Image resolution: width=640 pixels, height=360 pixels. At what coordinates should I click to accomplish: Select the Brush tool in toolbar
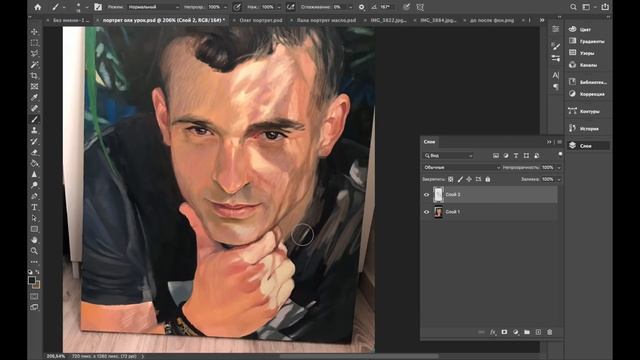34,119
